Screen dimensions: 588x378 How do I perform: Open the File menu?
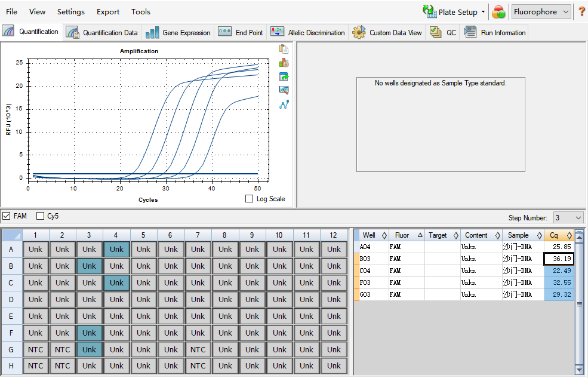[x=11, y=11]
